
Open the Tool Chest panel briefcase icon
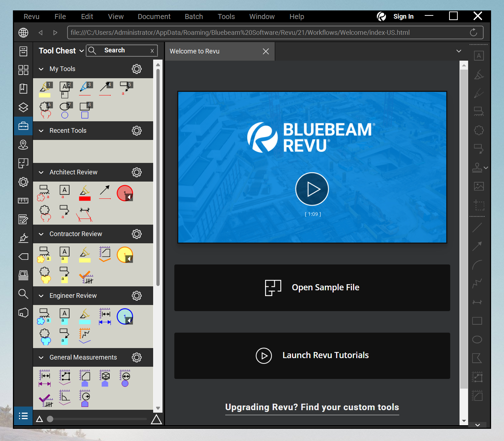coord(23,126)
